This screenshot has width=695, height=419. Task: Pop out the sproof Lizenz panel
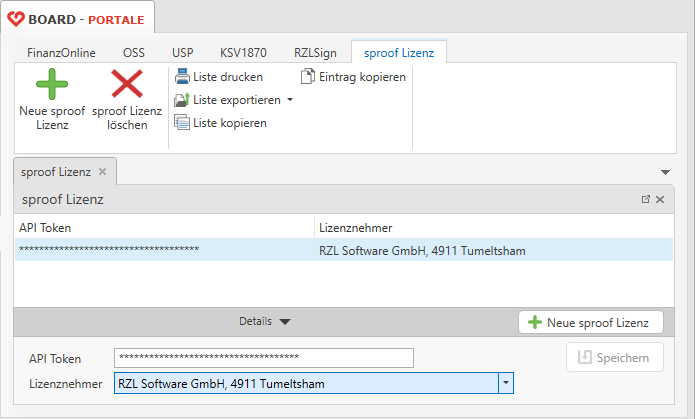[646, 200]
